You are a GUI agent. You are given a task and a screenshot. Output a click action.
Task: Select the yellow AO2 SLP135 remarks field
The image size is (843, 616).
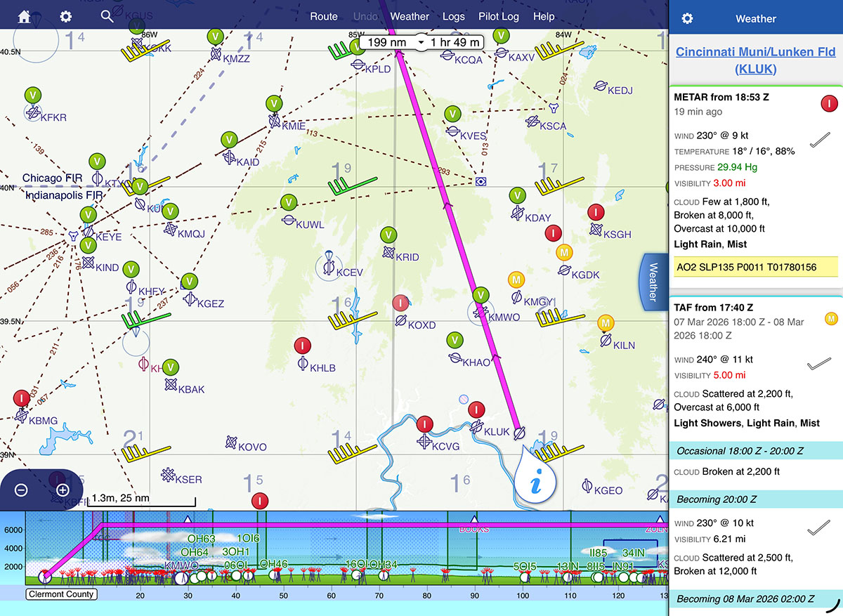(x=755, y=267)
